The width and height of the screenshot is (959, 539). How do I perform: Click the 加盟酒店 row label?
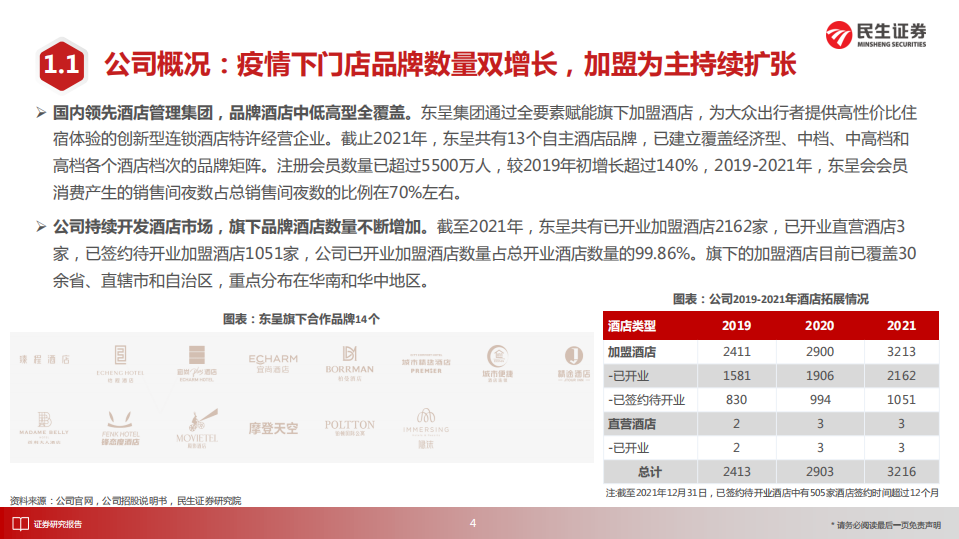(x=632, y=352)
